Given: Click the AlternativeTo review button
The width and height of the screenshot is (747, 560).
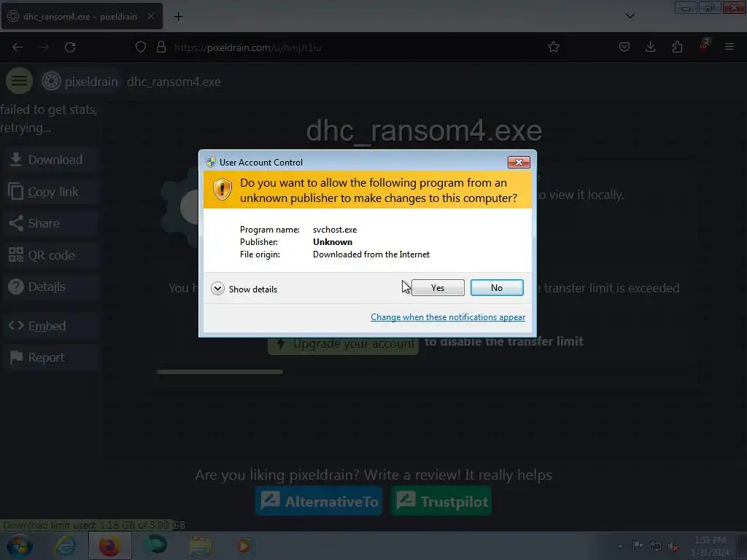Looking at the screenshot, I should pos(319,501).
